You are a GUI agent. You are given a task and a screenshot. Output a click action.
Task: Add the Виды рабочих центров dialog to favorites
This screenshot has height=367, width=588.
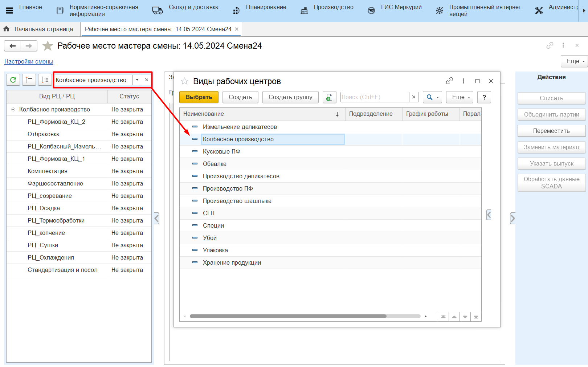click(185, 81)
